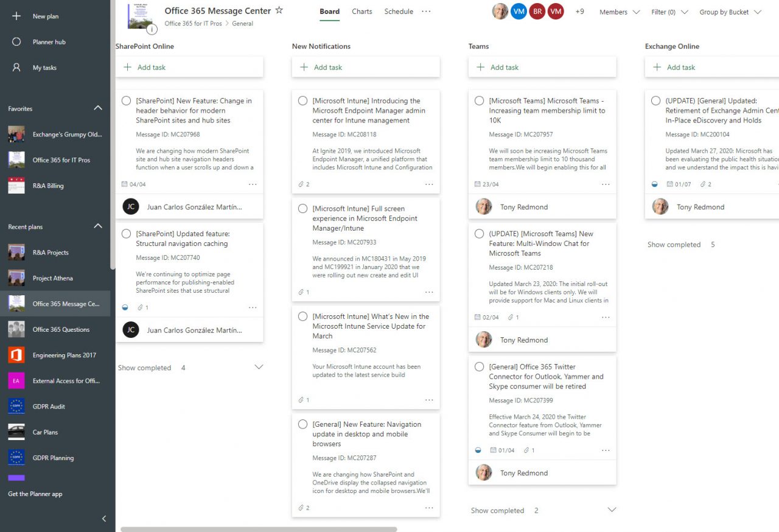Viewport: 779px width, 532px height.
Task: Open more options on Structural navigation caching card
Action: [x=253, y=307]
